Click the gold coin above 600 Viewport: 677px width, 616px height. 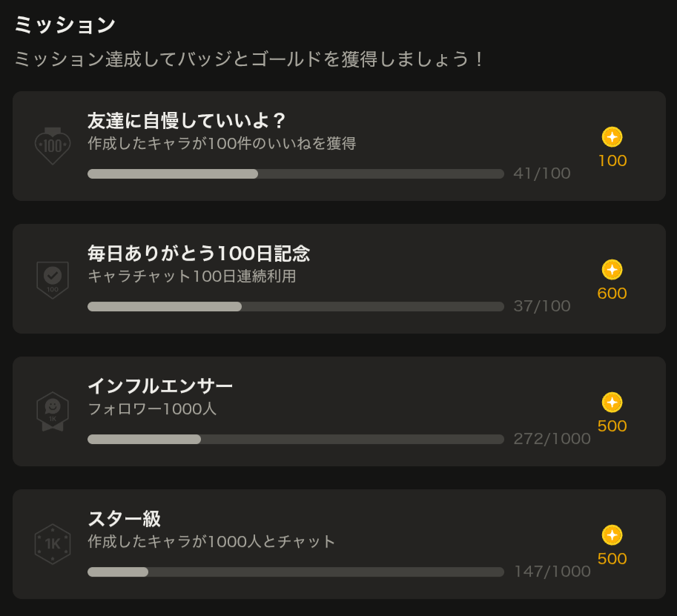(612, 270)
